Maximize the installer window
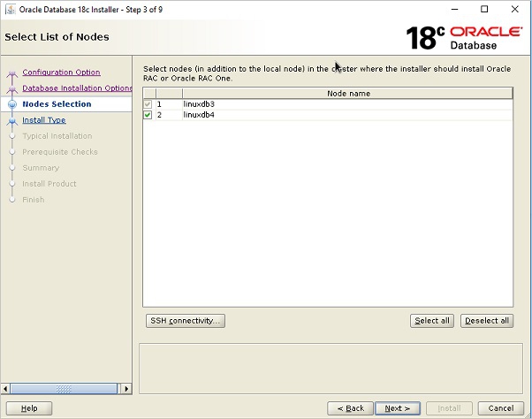Viewport: 532px width, 419px height. 484,9
